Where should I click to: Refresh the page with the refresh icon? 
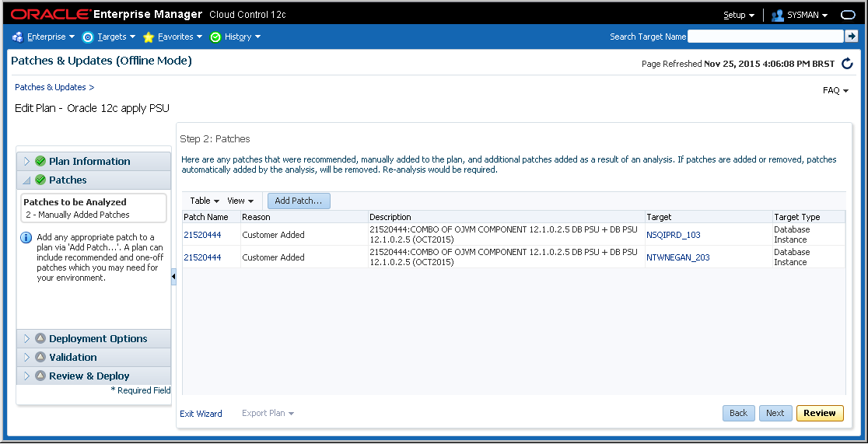coord(847,63)
